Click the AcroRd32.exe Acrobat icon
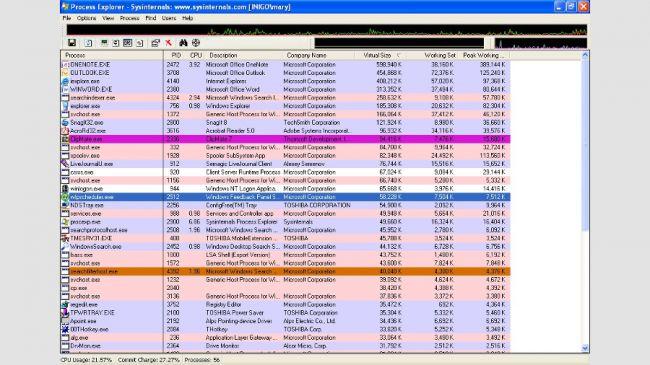Screen dimensions: 650x365 click(65, 131)
